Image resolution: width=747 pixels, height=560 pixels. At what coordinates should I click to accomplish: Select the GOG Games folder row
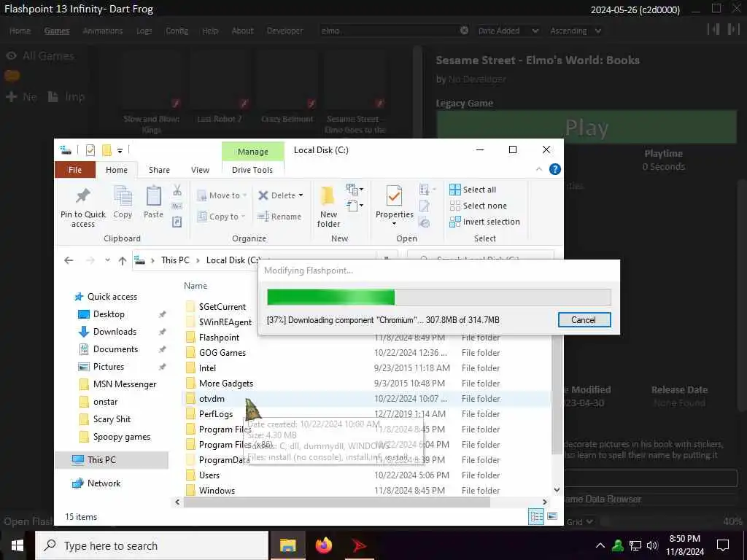(365, 353)
